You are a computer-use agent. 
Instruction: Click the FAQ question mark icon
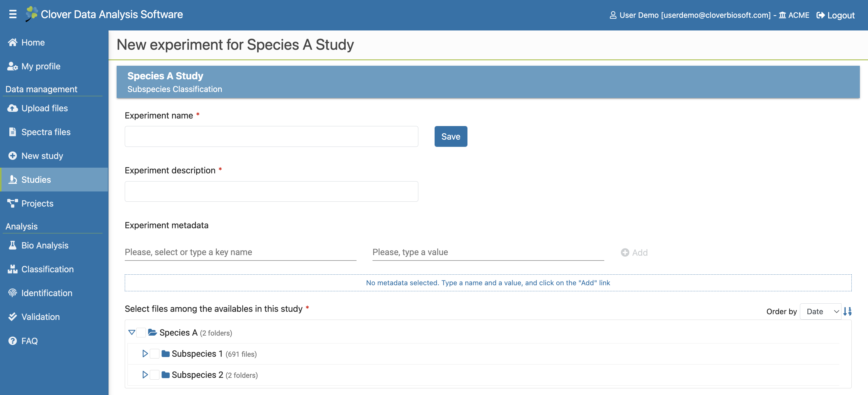(x=12, y=341)
